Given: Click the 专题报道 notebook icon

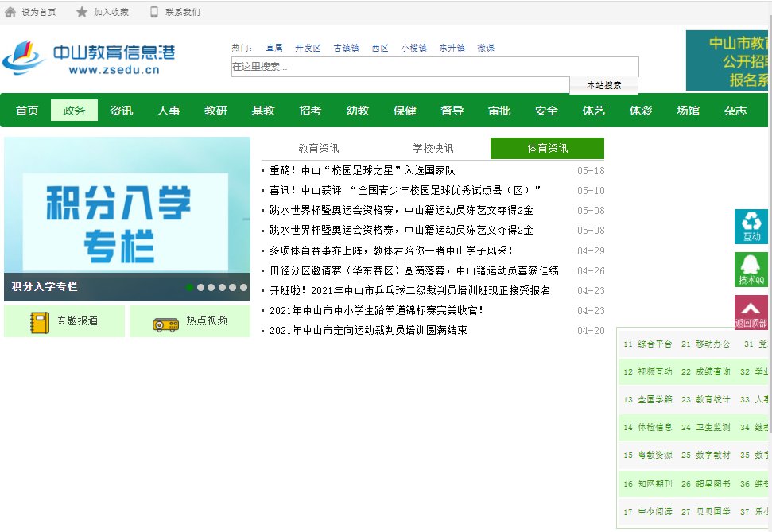Looking at the screenshot, I should click(40, 321).
